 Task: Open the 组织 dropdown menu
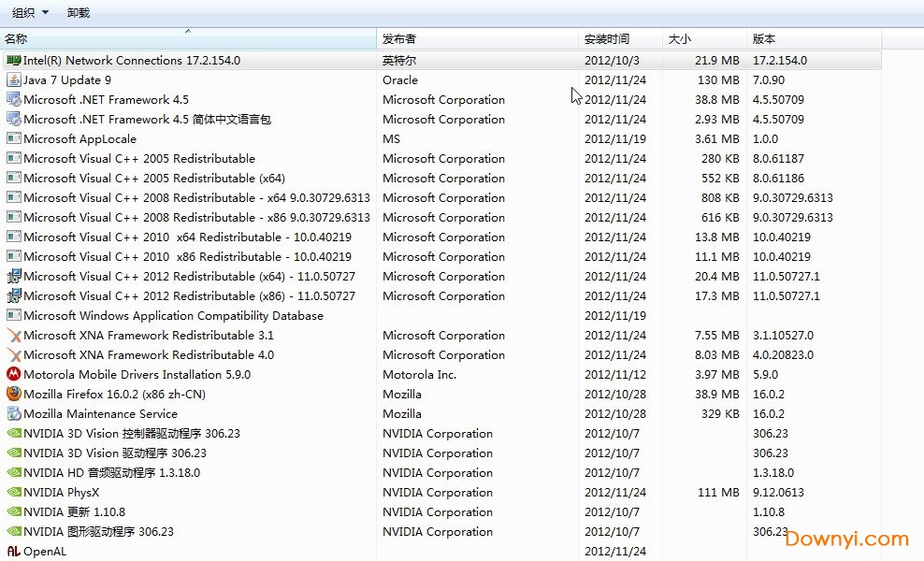(30, 12)
